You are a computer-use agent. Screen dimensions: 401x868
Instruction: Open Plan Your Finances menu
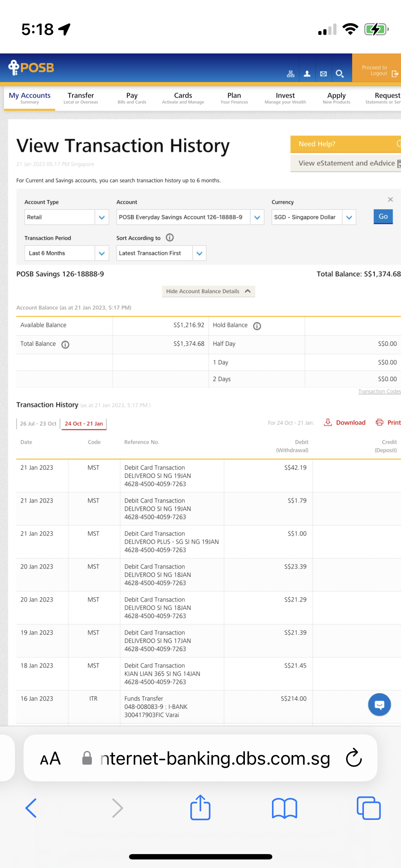point(234,98)
